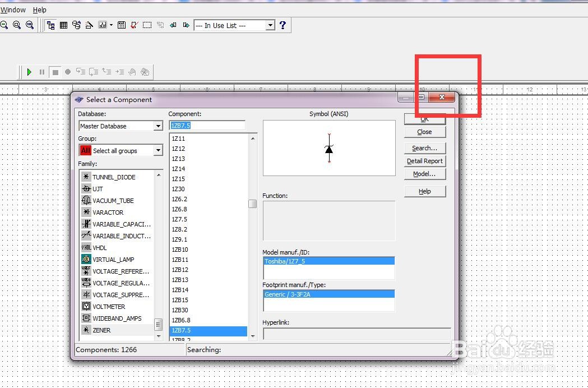Start simulation with green Run button
The height and width of the screenshot is (388, 588).
[29, 72]
